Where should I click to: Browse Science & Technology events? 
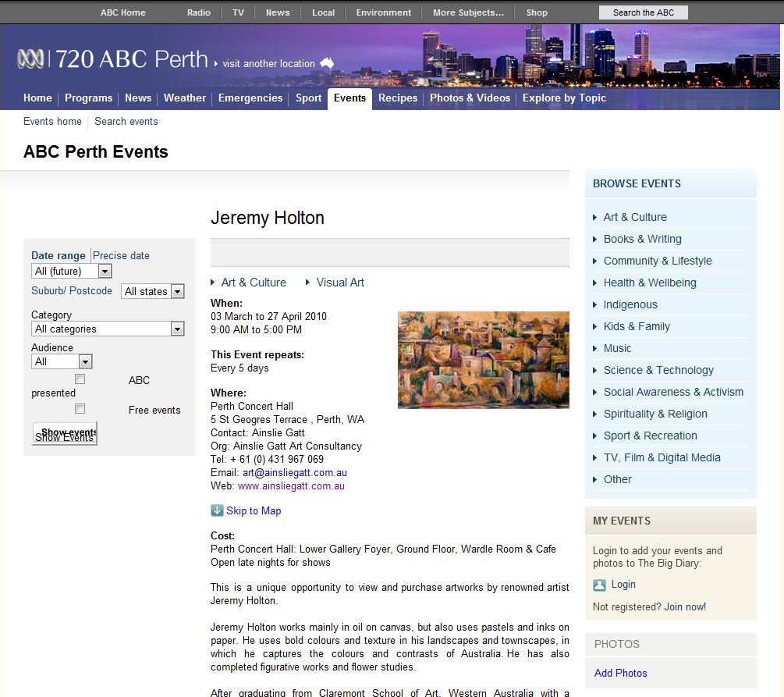(658, 370)
